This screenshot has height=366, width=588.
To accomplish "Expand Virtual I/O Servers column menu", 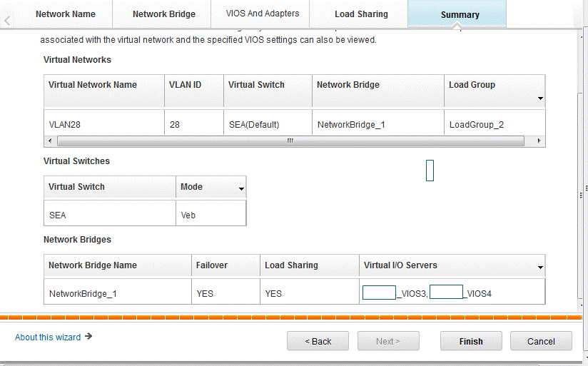I will 539,268.
